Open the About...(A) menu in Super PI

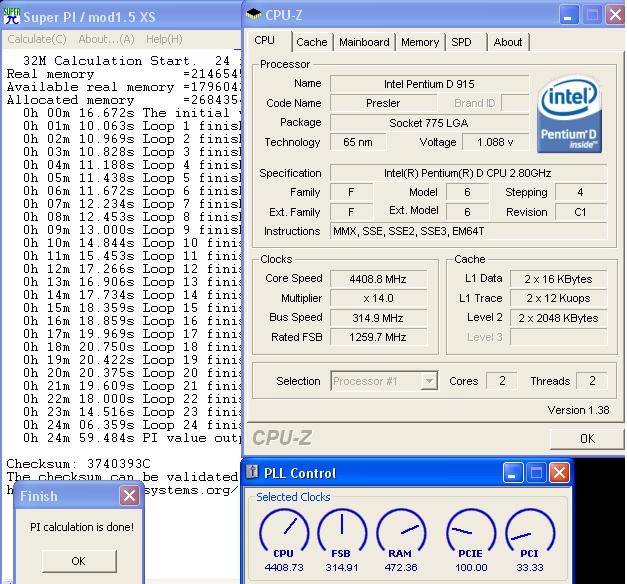(106, 39)
